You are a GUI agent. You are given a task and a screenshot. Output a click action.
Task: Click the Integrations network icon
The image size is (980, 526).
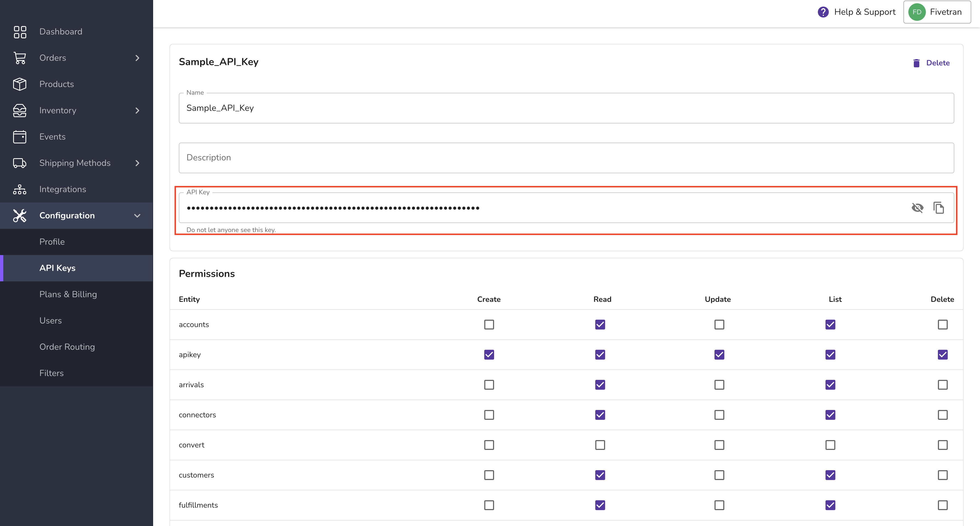20,189
